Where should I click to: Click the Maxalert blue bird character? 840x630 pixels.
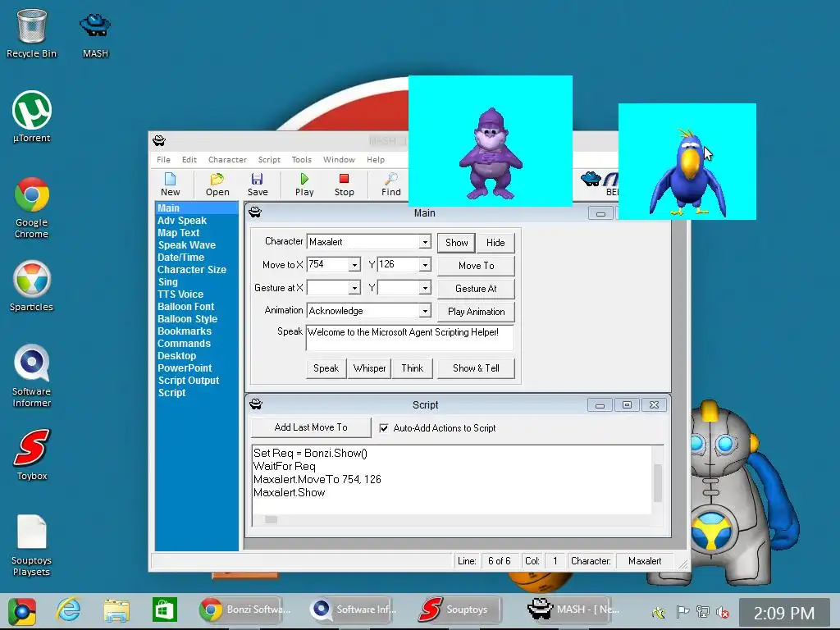(x=687, y=172)
